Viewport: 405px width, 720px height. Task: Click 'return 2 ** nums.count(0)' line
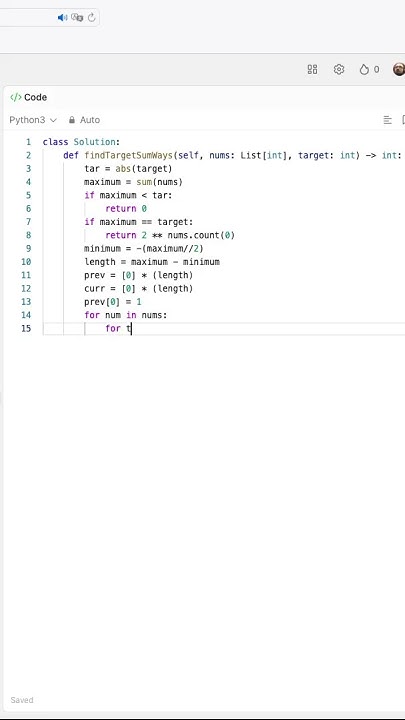point(170,235)
